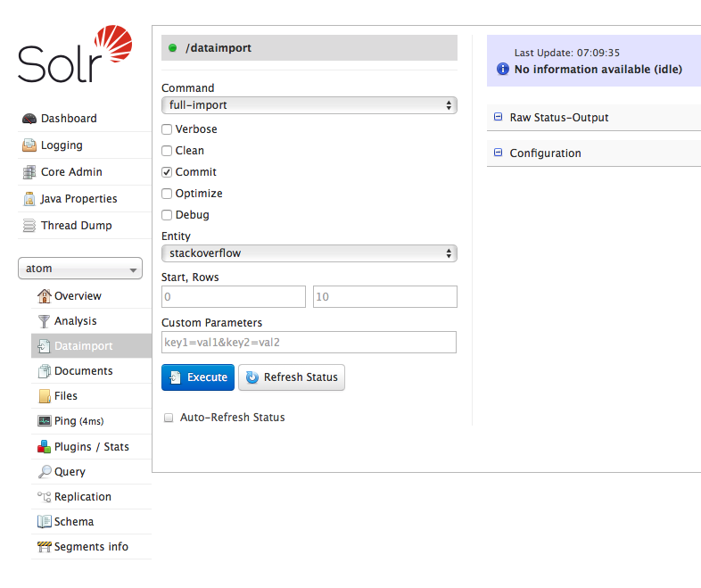Click the Start input field showing 0

234,297
